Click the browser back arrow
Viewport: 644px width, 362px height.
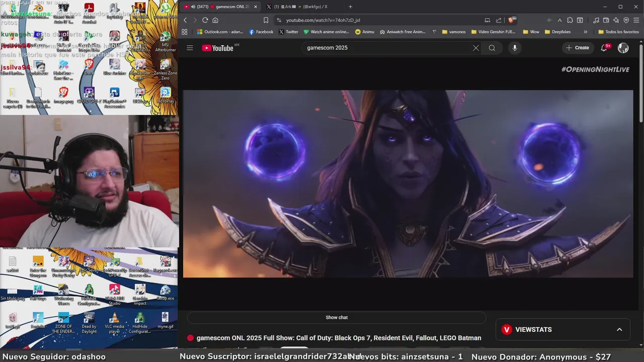185,20
